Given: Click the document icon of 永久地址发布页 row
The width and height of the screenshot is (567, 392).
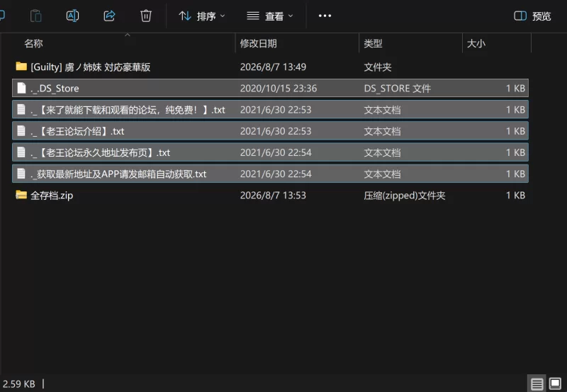Looking at the screenshot, I should (x=22, y=152).
